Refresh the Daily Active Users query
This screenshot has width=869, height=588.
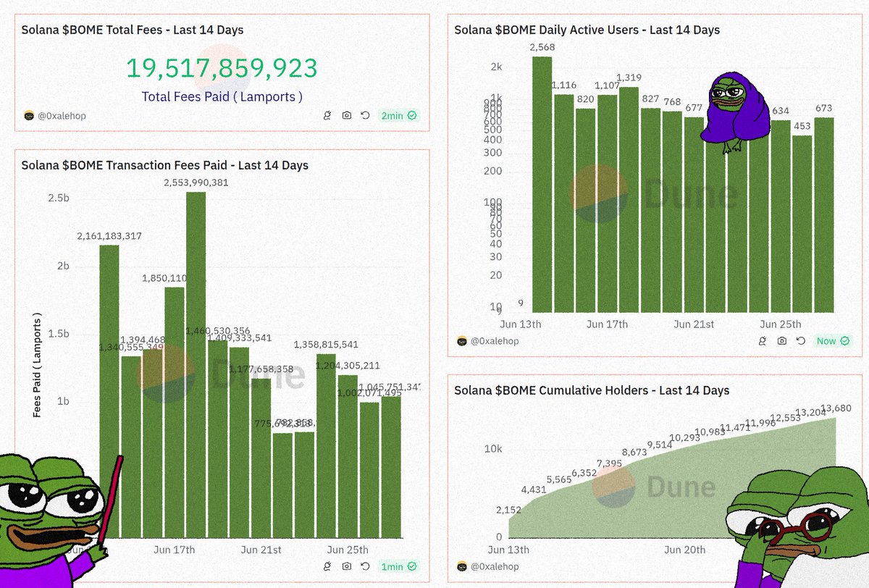tap(799, 340)
